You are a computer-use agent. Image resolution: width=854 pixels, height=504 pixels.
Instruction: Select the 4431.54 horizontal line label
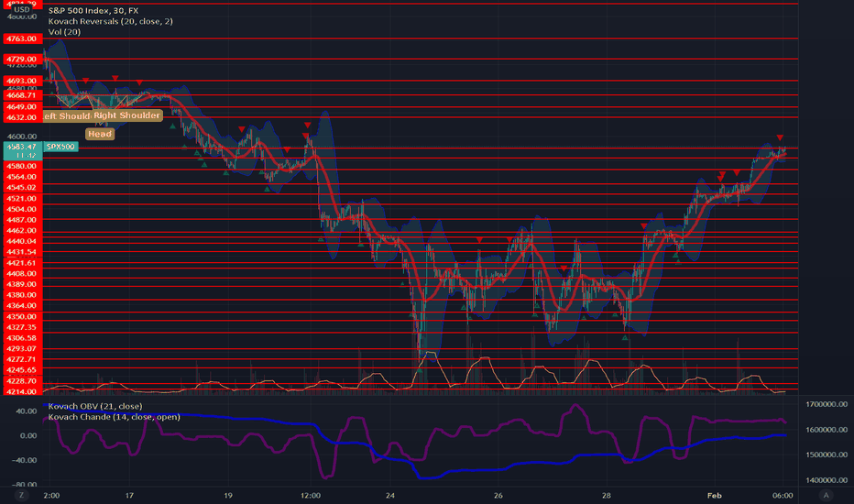pyautogui.click(x=22, y=252)
